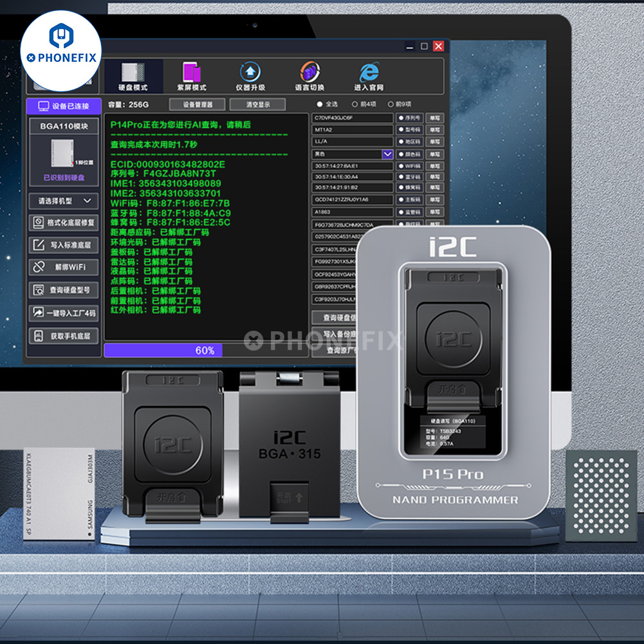The height and width of the screenshot is (644, 644).
Task: Click the 60% progress bar
Action: coord(205,350)
